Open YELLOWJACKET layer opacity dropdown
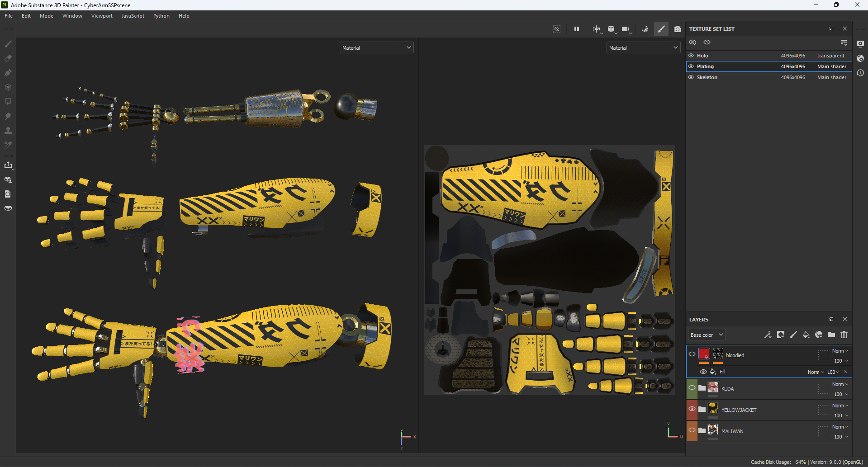The width and height of the screenshot is (868, 467). click(x=841, y=415)
